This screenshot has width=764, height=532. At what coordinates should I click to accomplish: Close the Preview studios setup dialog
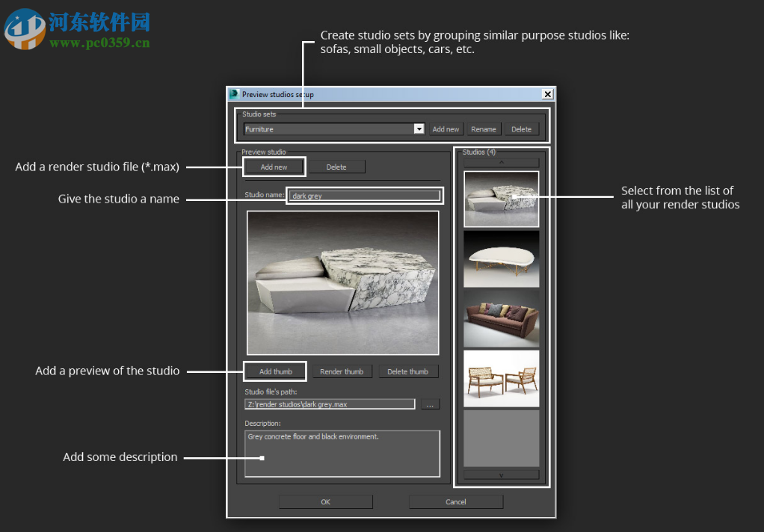point(548,94)
